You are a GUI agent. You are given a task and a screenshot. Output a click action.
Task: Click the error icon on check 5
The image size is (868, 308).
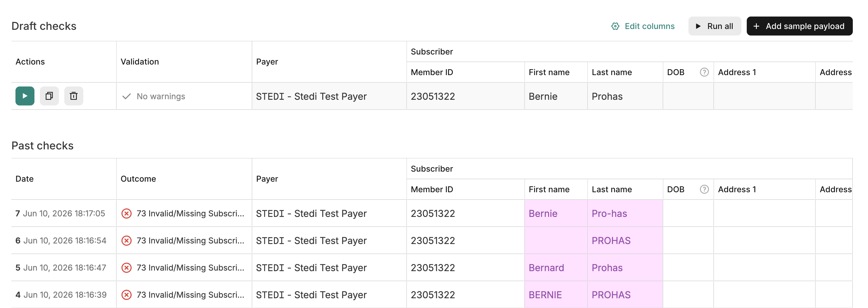[x=126, y=268]
